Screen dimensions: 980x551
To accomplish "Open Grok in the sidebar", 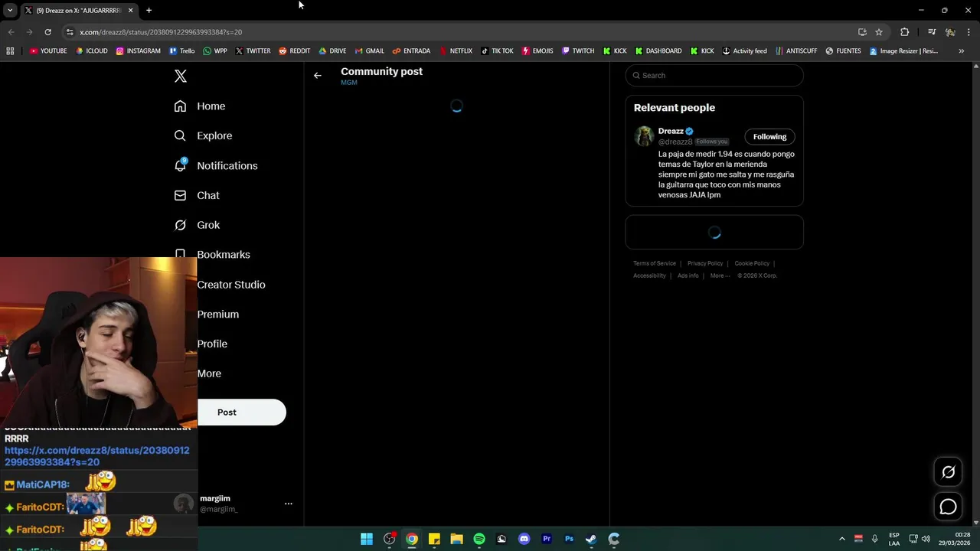I will (197, 225).
